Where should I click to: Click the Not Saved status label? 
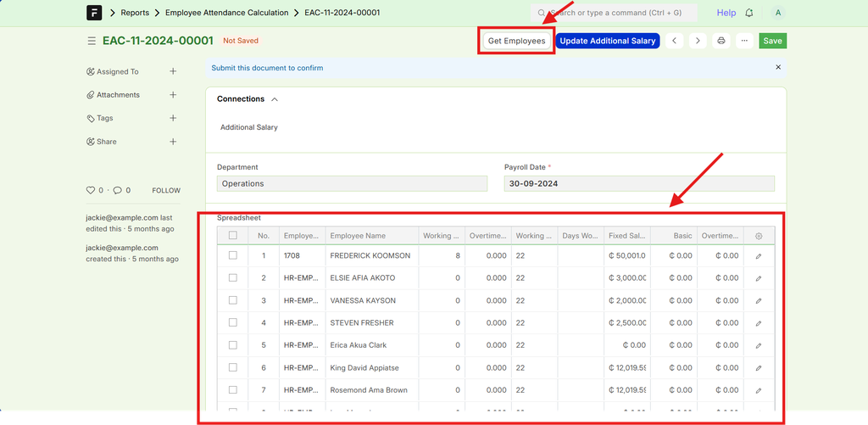(241, 41)
